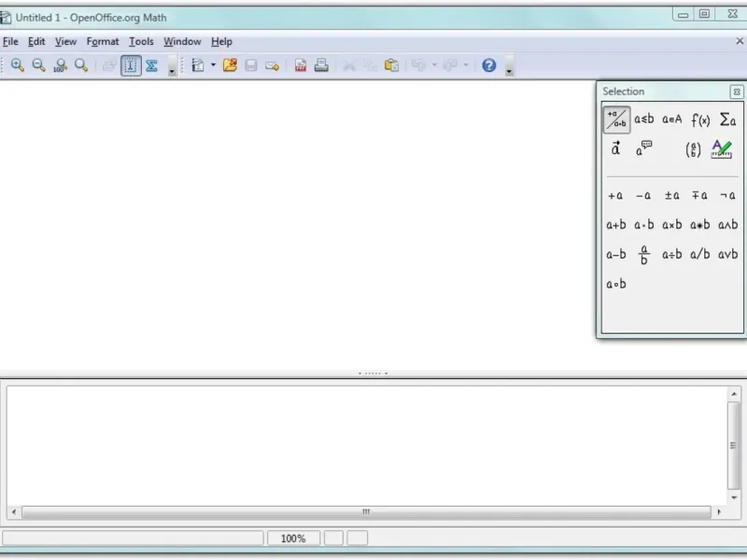Select the Brackets (a b) category
Screen dimensions: 747x560
pos(693,149)
